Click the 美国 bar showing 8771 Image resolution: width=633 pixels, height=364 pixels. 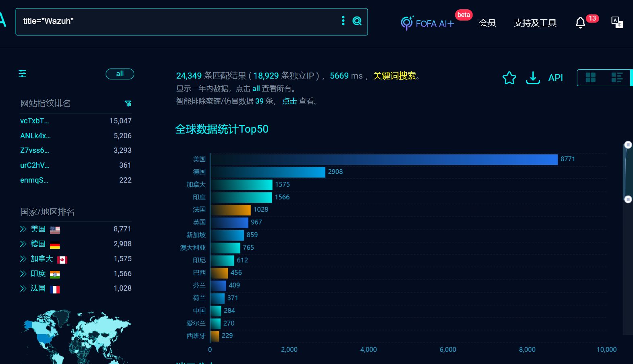[x=384, y=159]
